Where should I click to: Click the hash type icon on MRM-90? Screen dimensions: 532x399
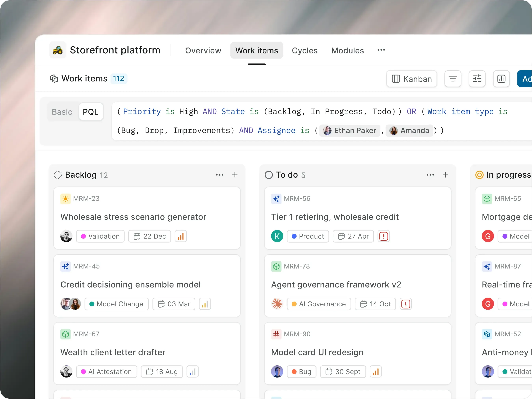pos(276,334)
